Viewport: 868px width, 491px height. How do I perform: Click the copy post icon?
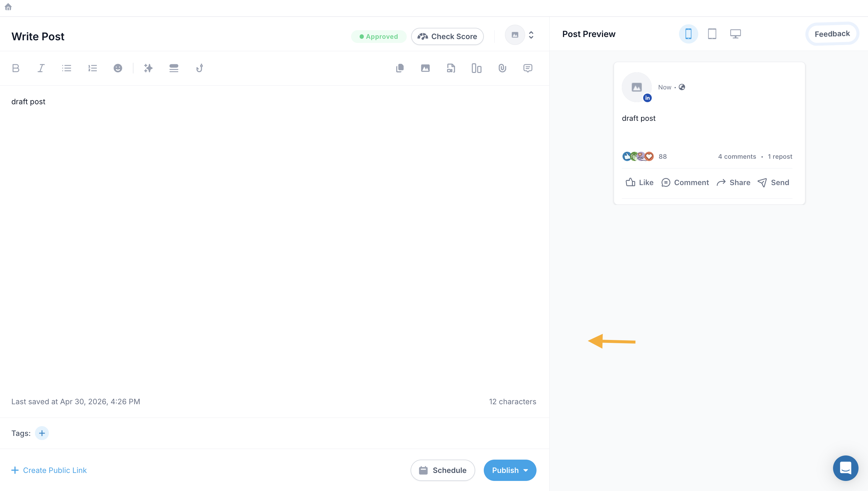point(400,68)
